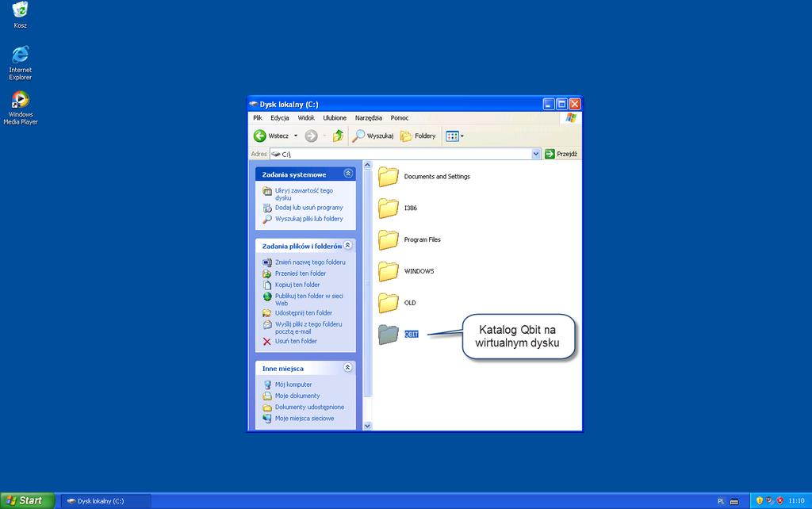The image size is (812, 509).
Task: Open the Plik menu
Action: [x=258, y=118]
